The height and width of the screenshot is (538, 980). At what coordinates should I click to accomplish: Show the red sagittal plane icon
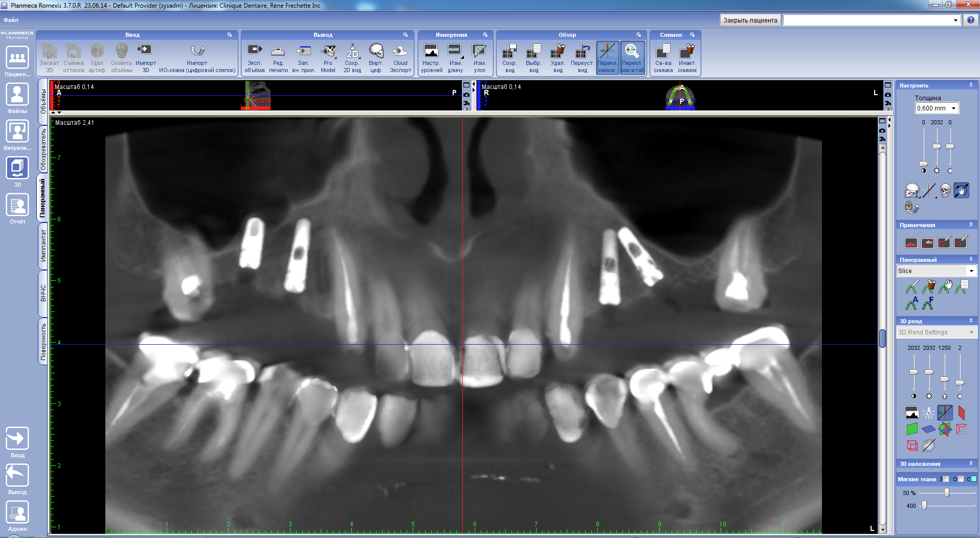(x=962, y=412)
